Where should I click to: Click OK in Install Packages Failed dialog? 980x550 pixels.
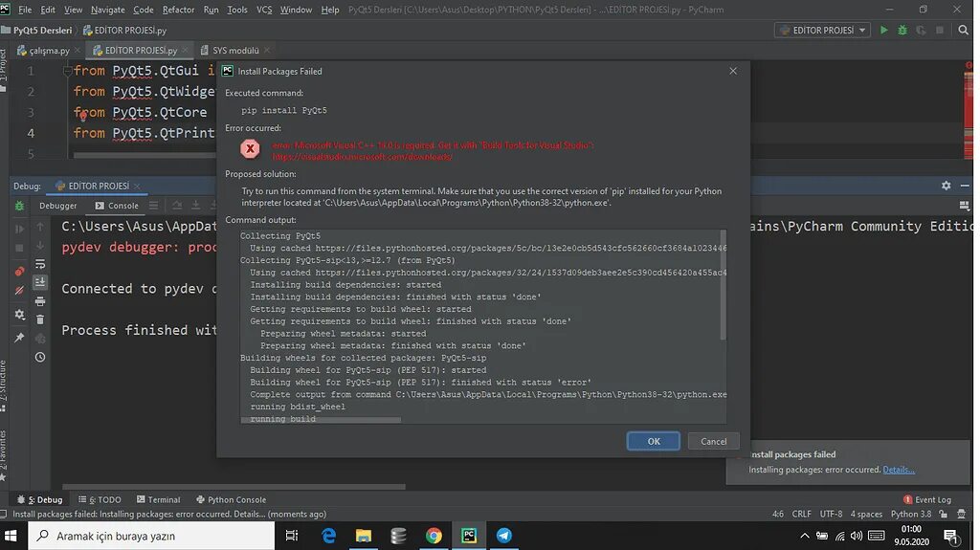pyautogui.click(x=653, y=441)
